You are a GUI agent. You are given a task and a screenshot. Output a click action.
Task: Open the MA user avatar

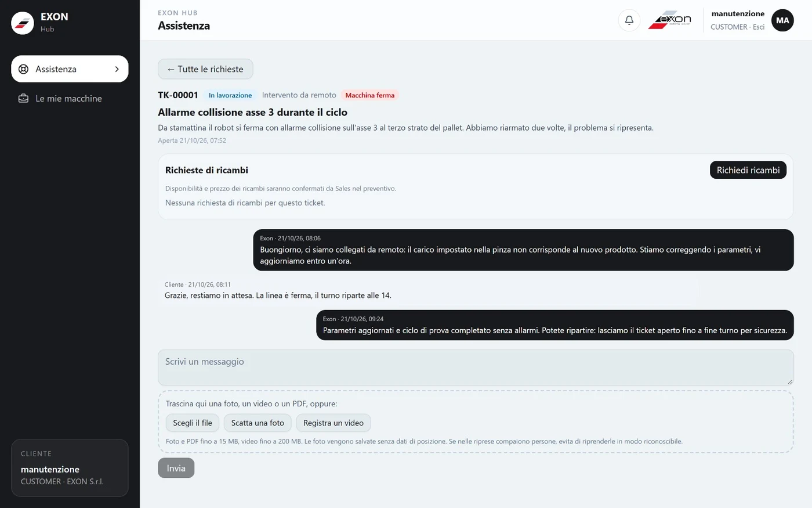point(782,20)
